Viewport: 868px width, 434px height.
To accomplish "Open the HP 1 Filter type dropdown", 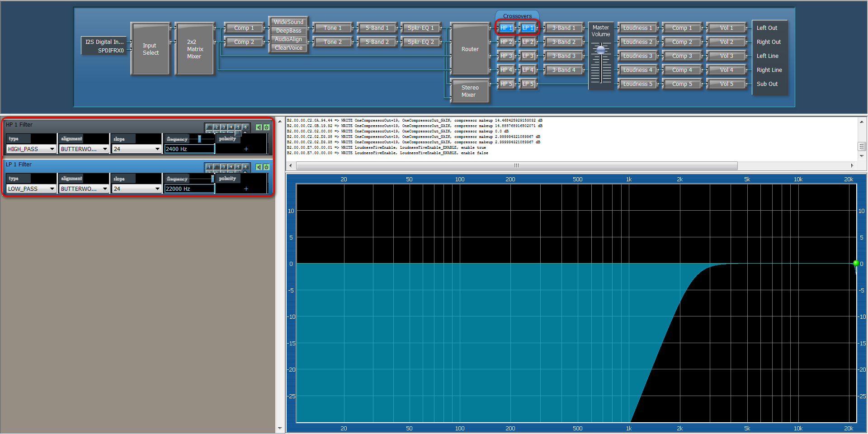I will [31, 149].
